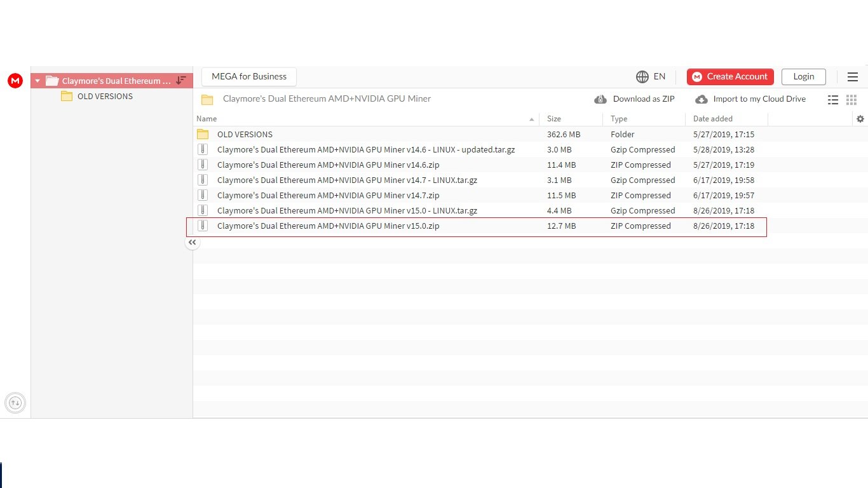
Task: Click the 362.6 MB size cell
Action: (x=564, y=134)
